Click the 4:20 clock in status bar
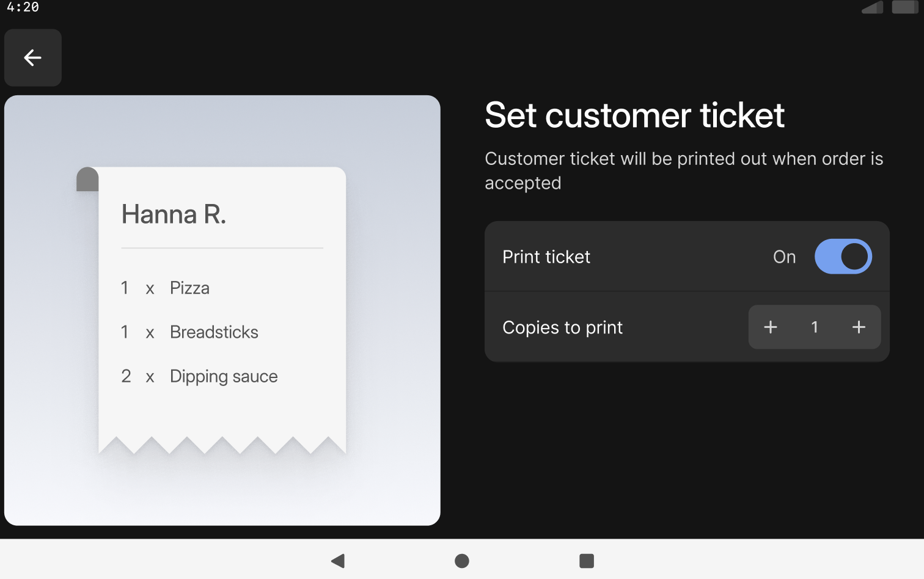The height and width of the screenshot is (579, 924). tap(23, 7)
